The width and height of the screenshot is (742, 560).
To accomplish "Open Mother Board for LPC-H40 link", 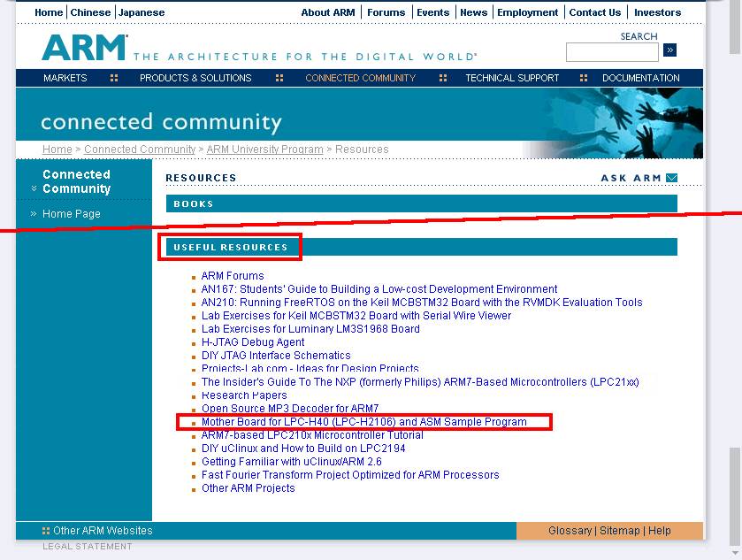I will click(363, 422).
